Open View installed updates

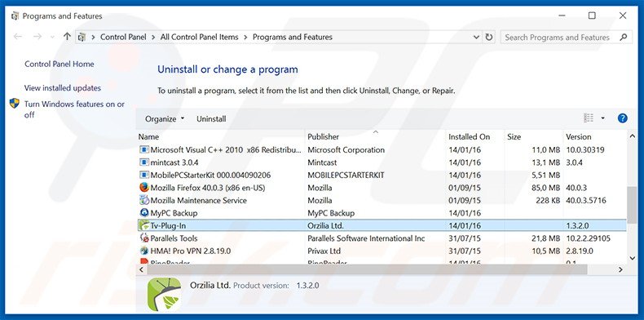pos(63,88)
